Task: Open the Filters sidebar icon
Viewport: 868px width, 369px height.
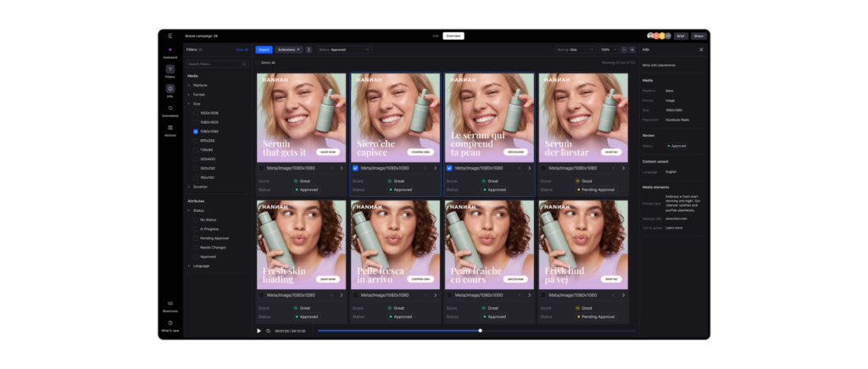Action: point(170,70)
